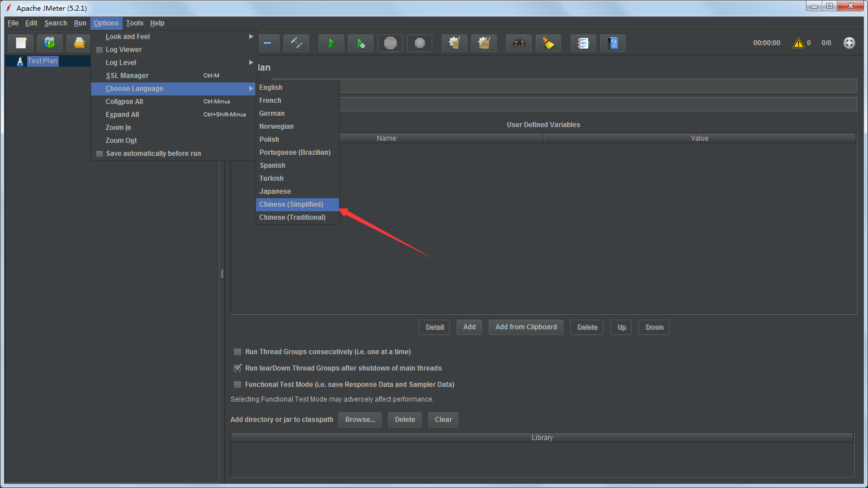Click the yellow warning triangle icon
Image resolution: width=868 pixels, height=488 pixels.
pos(798,43)
